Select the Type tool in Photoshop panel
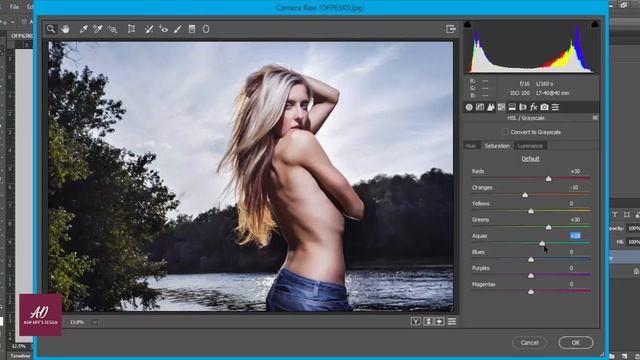The image size is (640, 360). [615, 214]
